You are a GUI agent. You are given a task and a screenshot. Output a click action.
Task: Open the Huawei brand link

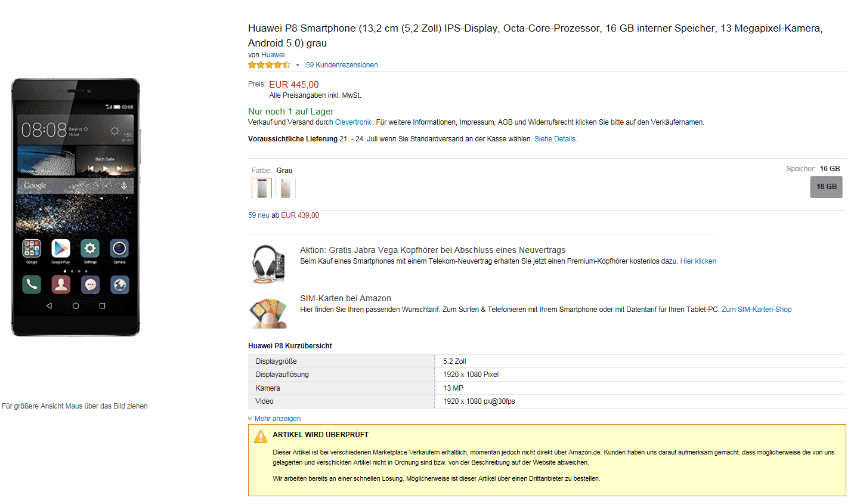(x=273, y=55)
